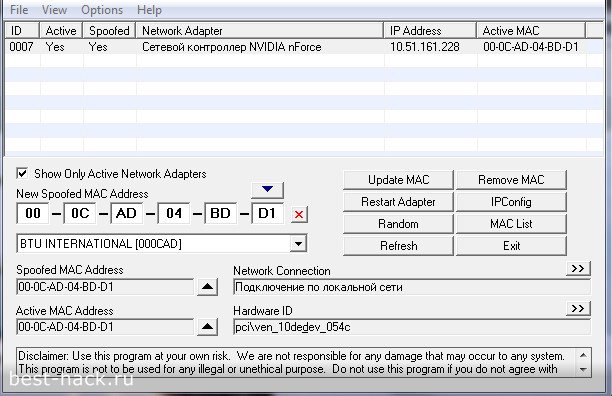Click the Exit button

511,246
